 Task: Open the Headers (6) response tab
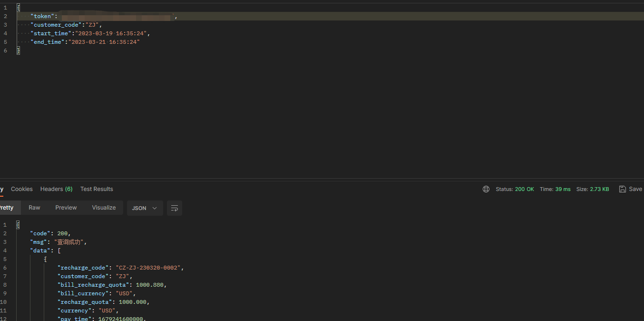pos(57,189)
